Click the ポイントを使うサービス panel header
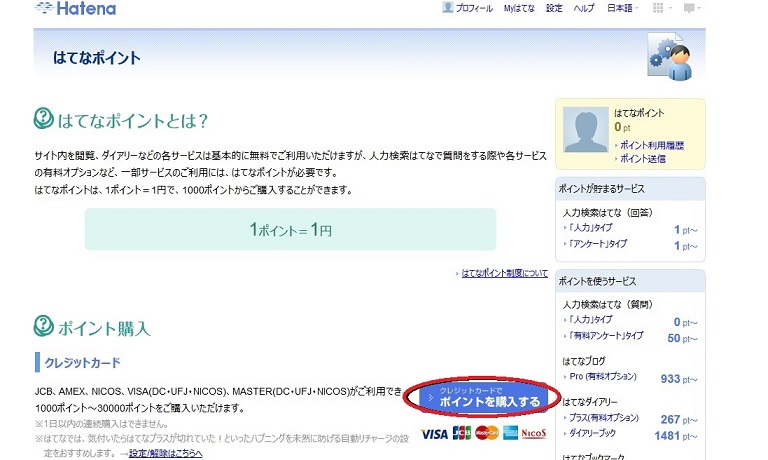 coord(630,282)
